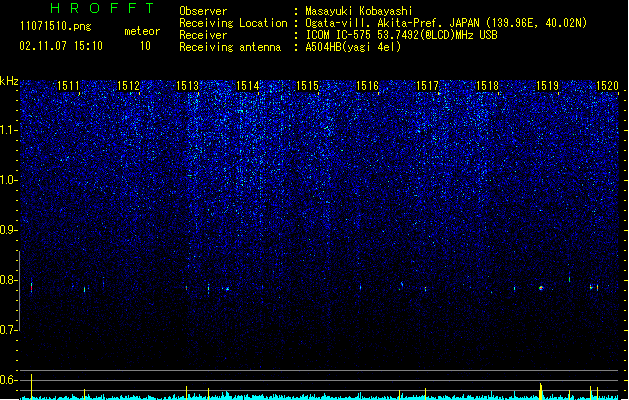Click the 1511 time marker
629x400 pixels.
[x=68, y=86]
